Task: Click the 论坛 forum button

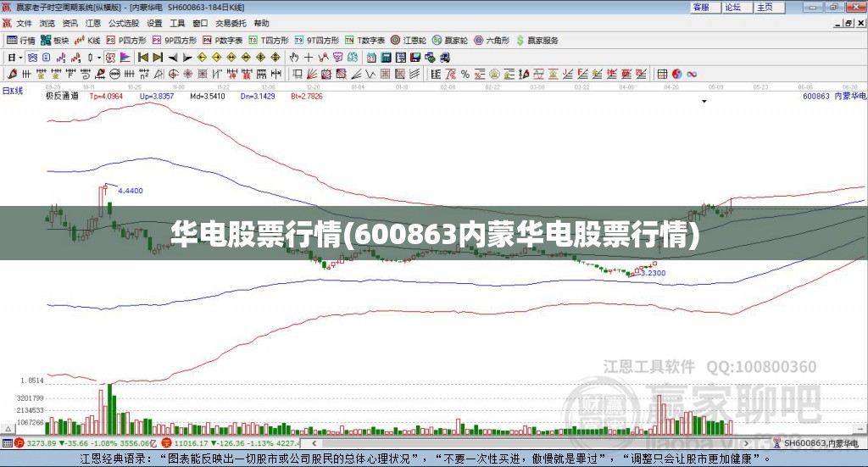Action: [x=737, y=7]
